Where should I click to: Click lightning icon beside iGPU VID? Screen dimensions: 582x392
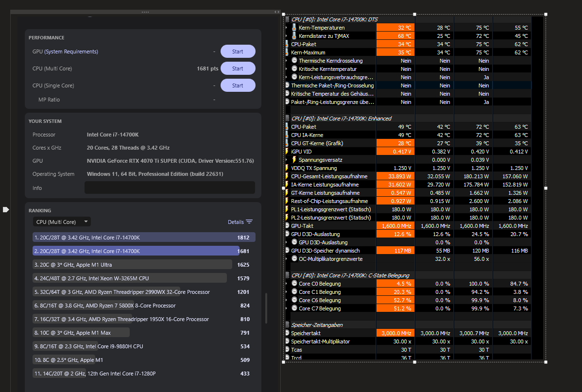pos(287,152)
